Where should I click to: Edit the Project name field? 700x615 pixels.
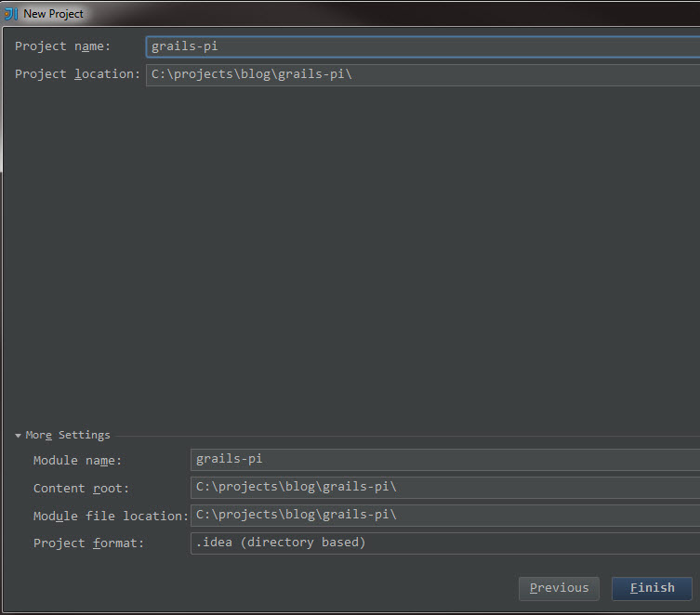423,46
